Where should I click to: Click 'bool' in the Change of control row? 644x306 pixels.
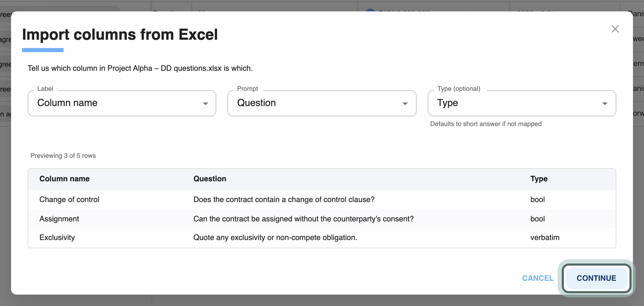pos(538,200)
